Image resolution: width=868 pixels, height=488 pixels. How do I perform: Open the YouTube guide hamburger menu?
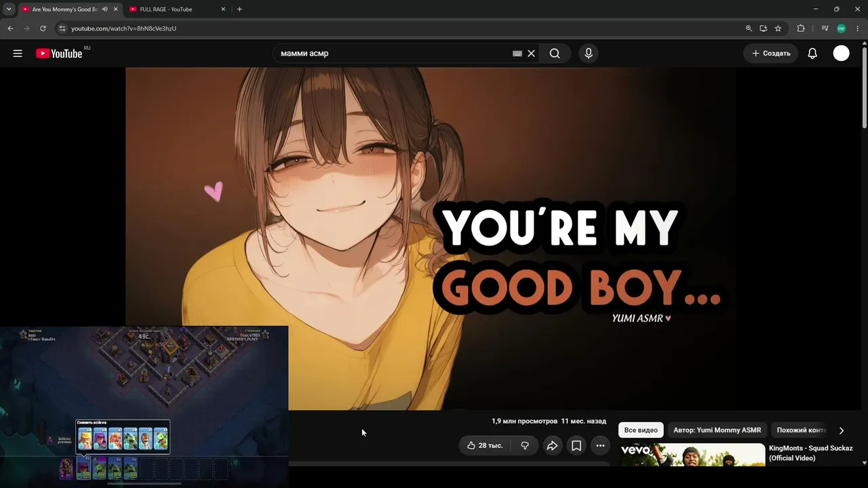click(x=18, y=54)
